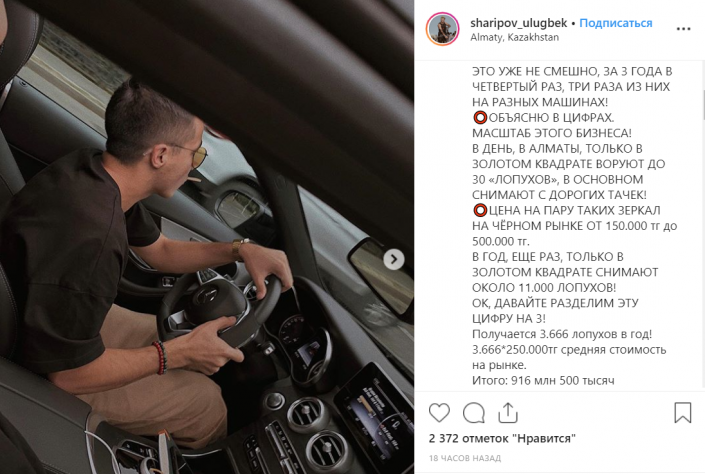Click the caption line Получается 3.666 лопухов в год

pyautogui.click(x=562, y=334)
